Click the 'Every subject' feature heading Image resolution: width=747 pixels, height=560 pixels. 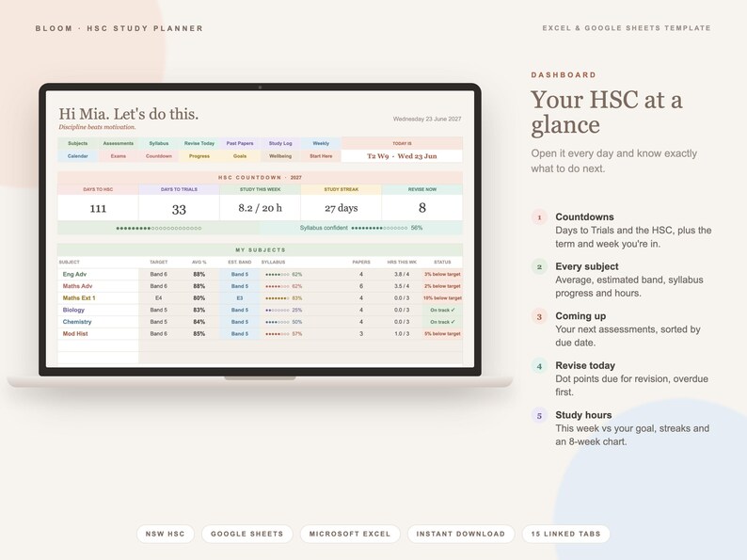pyautogui.click(x=587, y=266)
